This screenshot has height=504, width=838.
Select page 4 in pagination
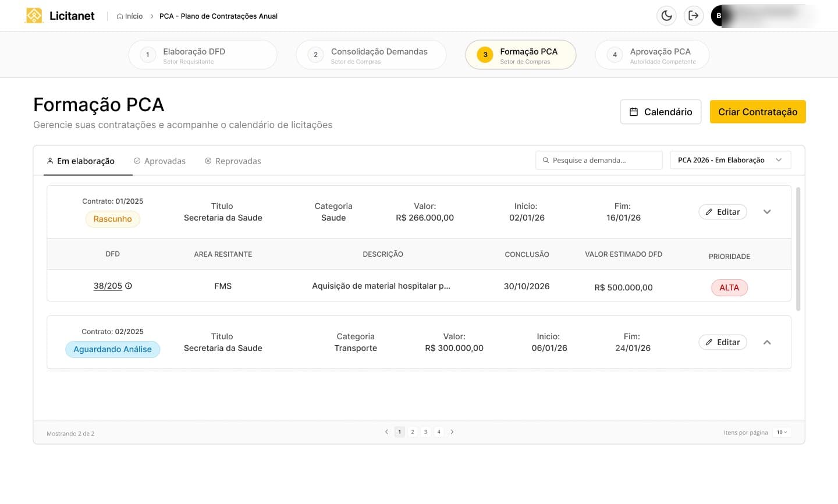pos(439,432)
